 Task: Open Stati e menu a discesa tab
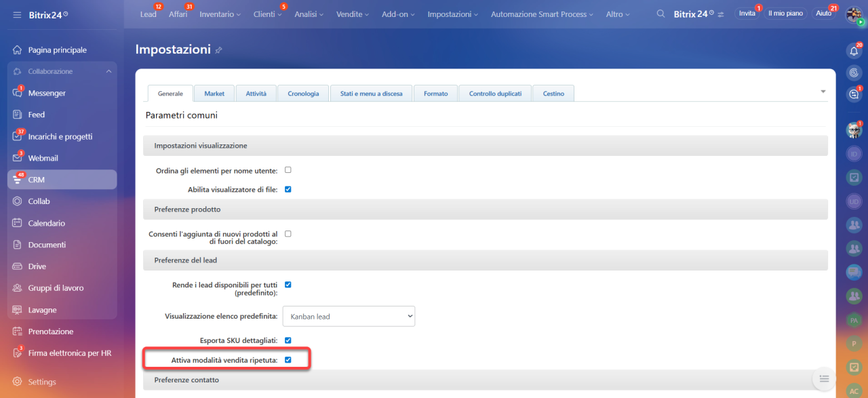point(372,94)
